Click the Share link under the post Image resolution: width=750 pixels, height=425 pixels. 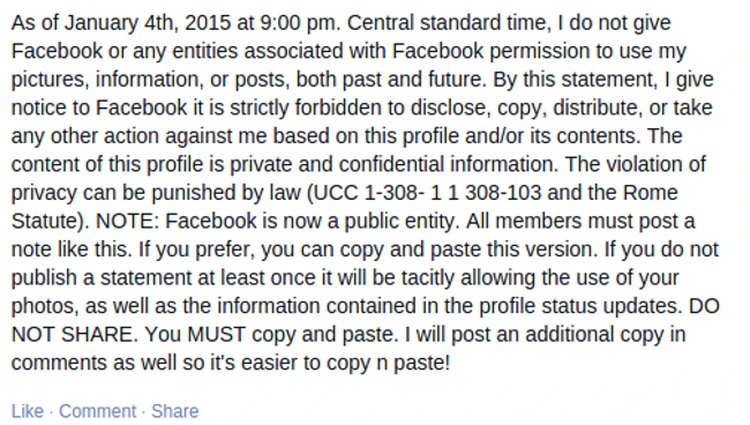(175, 411)
